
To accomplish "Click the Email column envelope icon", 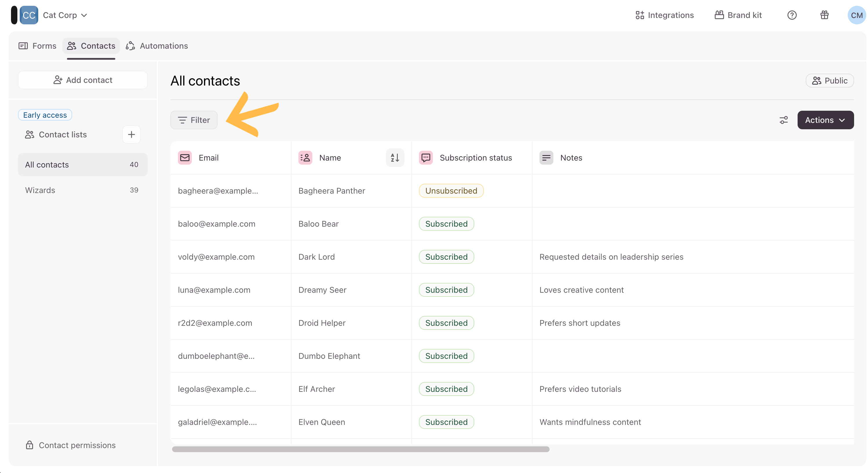I will 185,158.
